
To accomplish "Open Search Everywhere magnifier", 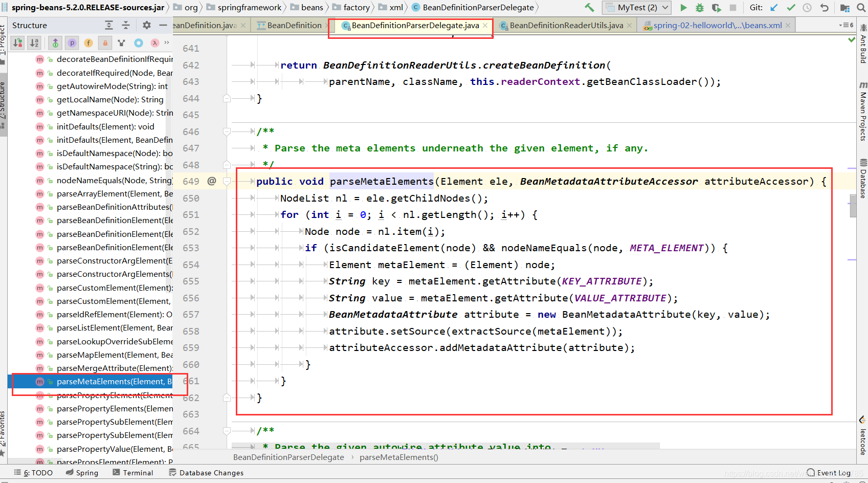I will point(862,8).
